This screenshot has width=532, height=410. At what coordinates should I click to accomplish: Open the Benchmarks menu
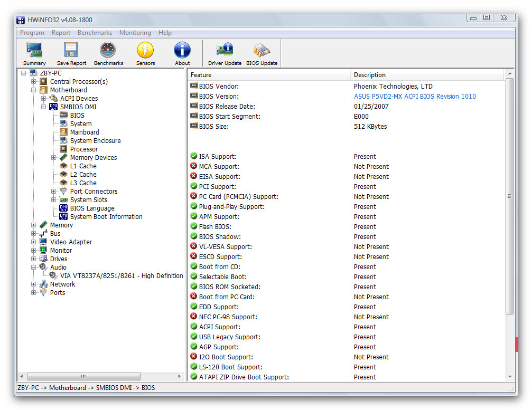click(x=95, y=33)
